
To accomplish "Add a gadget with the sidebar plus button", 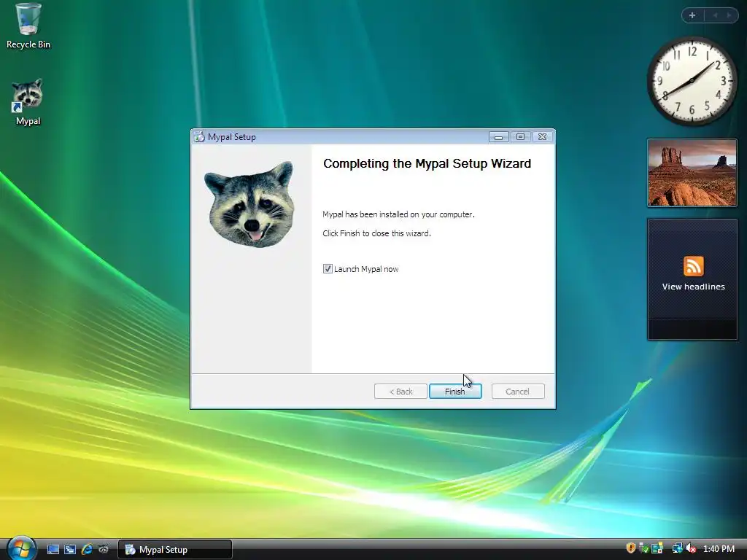I will (x=692, y=15).
